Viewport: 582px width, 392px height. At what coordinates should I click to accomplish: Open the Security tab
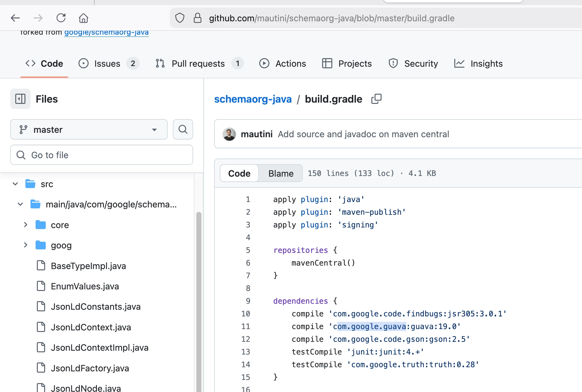[x=413, y=64]
